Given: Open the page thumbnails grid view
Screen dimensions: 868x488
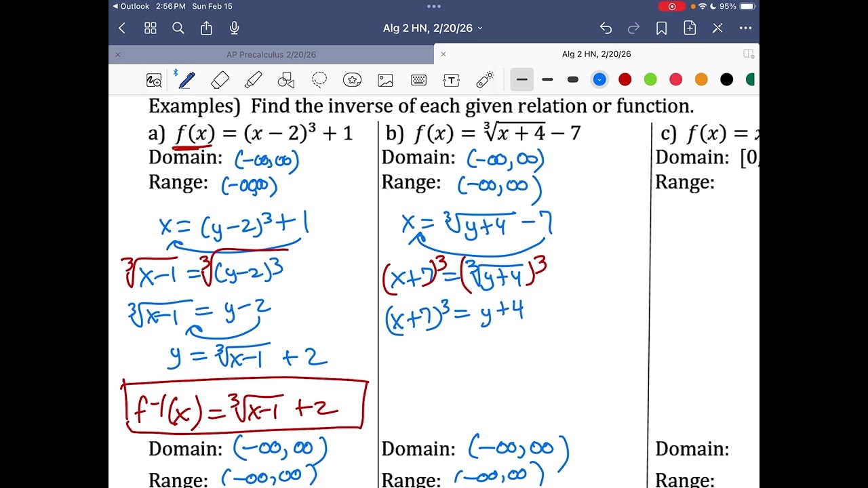Looking at the screenshot, I should click(151, 28).
